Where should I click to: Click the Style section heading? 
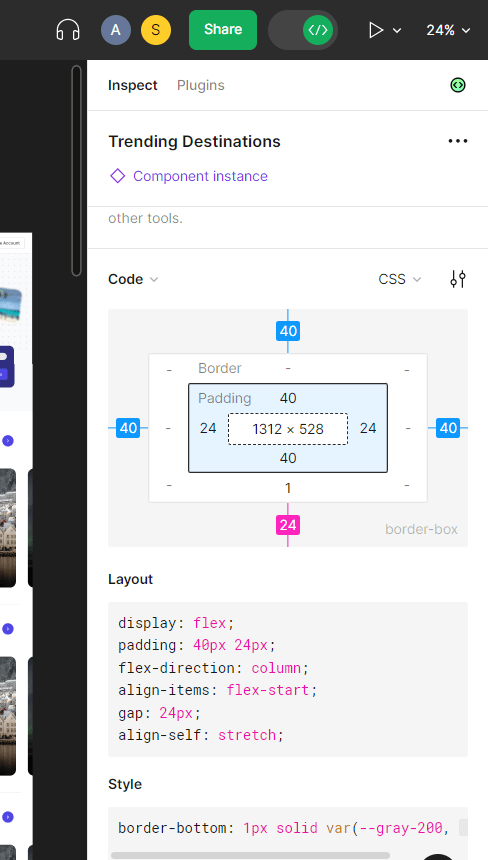[125, 784]
